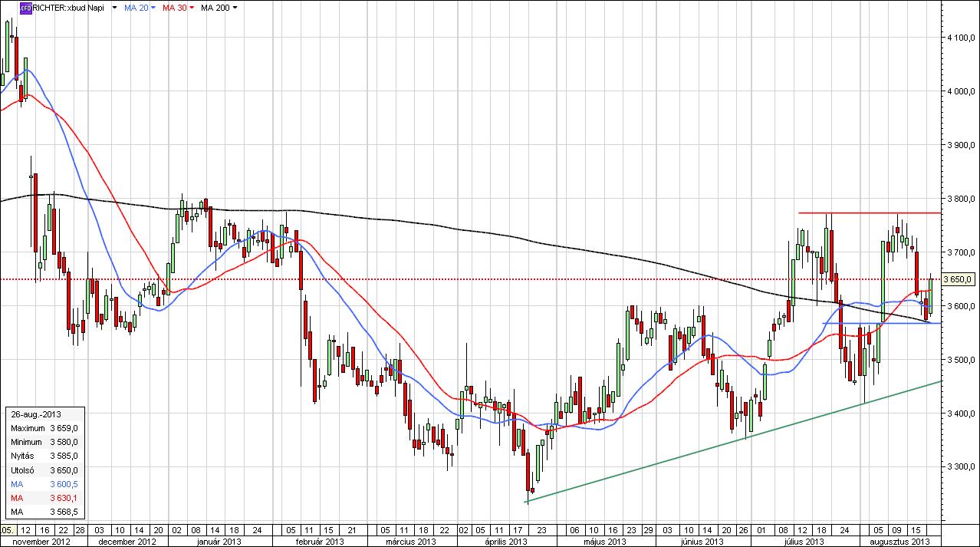Click the 3 400,0 price axis label
The image size is (980, 547).
click(x=961, y=413)
